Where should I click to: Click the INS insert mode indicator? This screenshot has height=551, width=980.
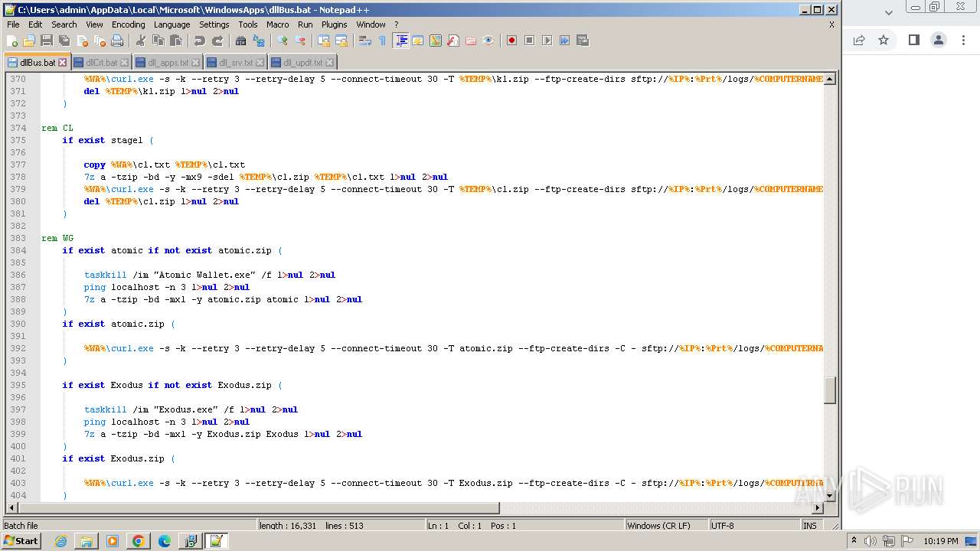coord(810,526)
